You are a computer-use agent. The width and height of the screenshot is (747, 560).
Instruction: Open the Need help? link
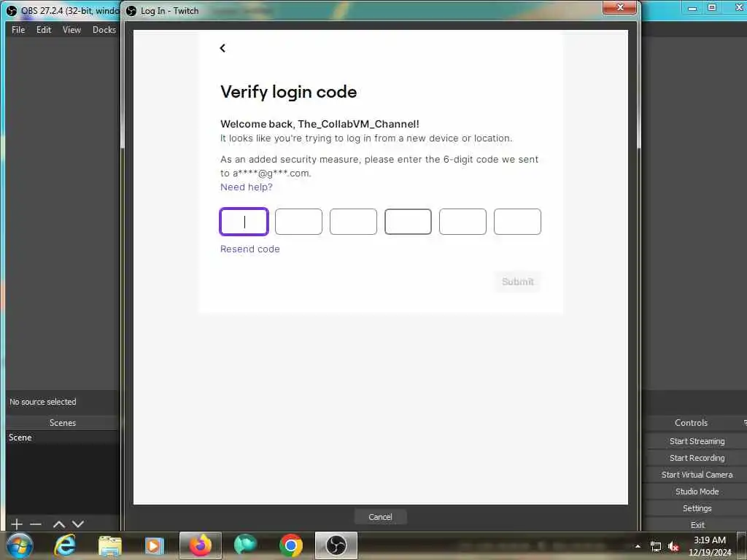pyautogui.click(x=247, y=187)
